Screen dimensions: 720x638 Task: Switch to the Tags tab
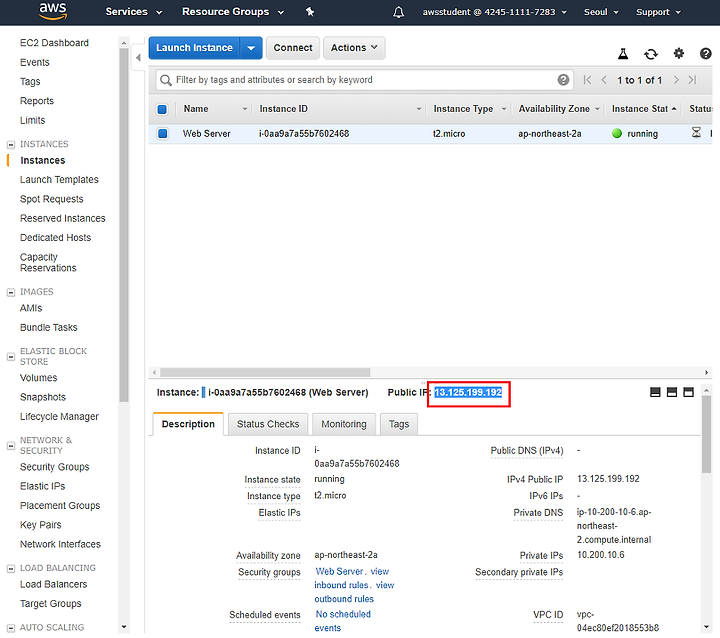click(399, 424)
